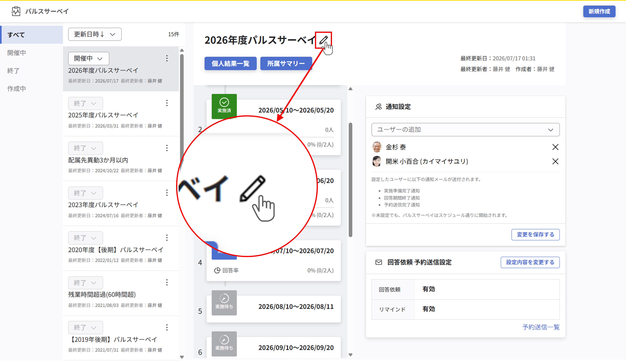Viewport: 626px width, 364px height.
Task: Open the 終了 status dropdown for 2023年度パルスサーベイ
Action: (x=85, y=193)
